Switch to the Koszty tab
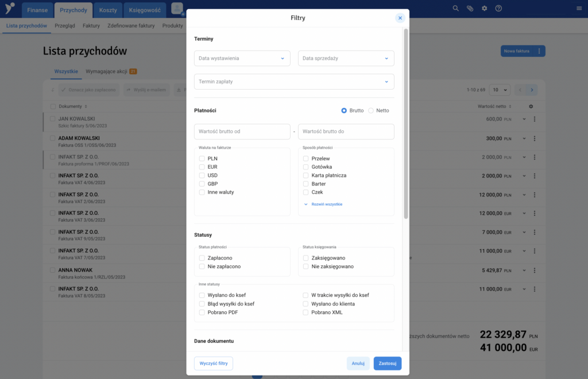588x379 pixels. [x=107, y=10]
